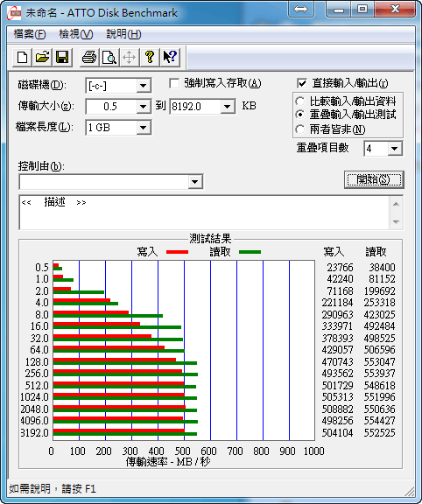
Task: Click read value 550636 for 2048.0 row
Action: [380, 409]
